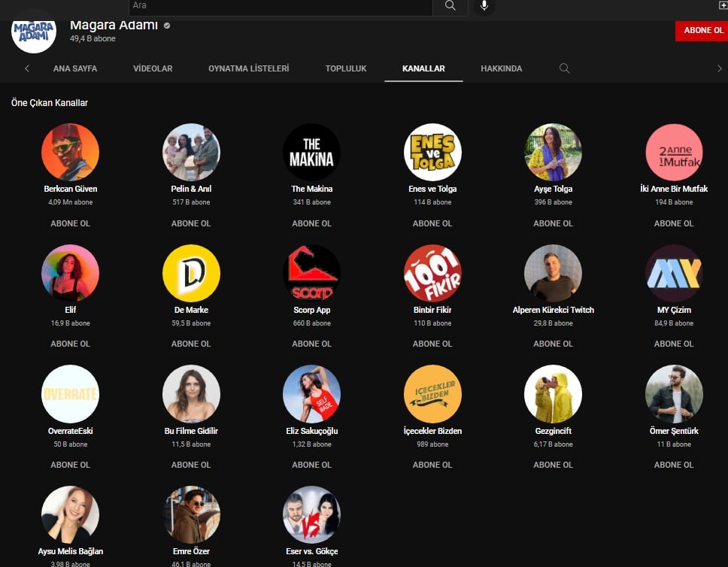This screenshot has width=728, height=567.
Task: Open Emre Özer channel thumbnail
Action: pyautogui.click(x=191, y=514)
